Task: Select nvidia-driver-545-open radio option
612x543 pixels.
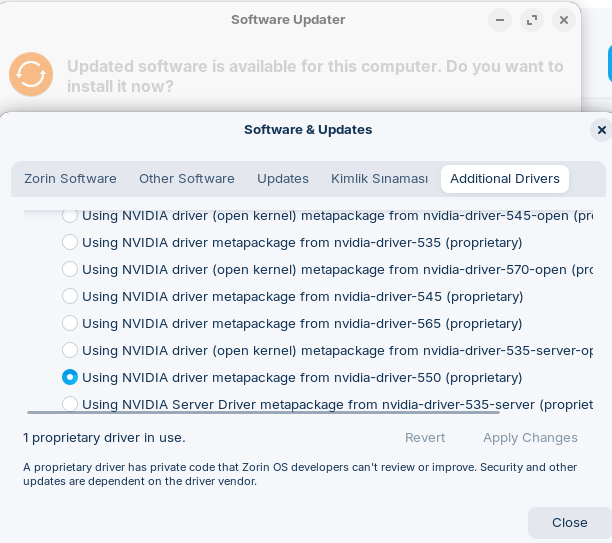Action: click(70, 215)
